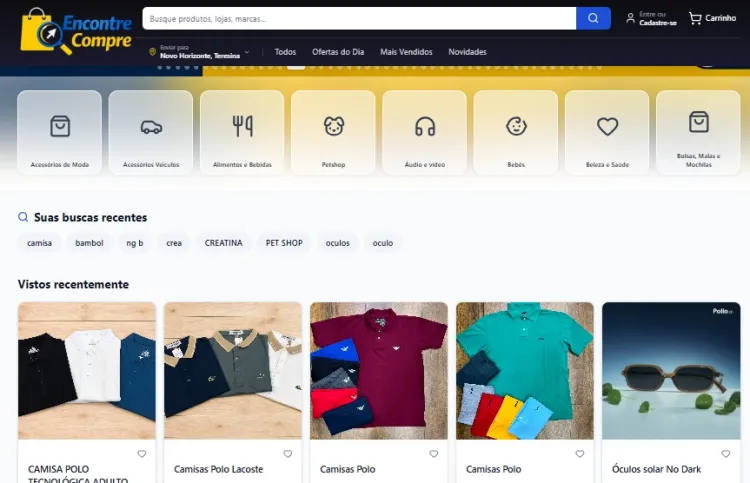Image resolution: width=750 pixels, height=483 pixels.
Task: Open Alimentos e Bebidas category
Action: click(x=242, y=132)
